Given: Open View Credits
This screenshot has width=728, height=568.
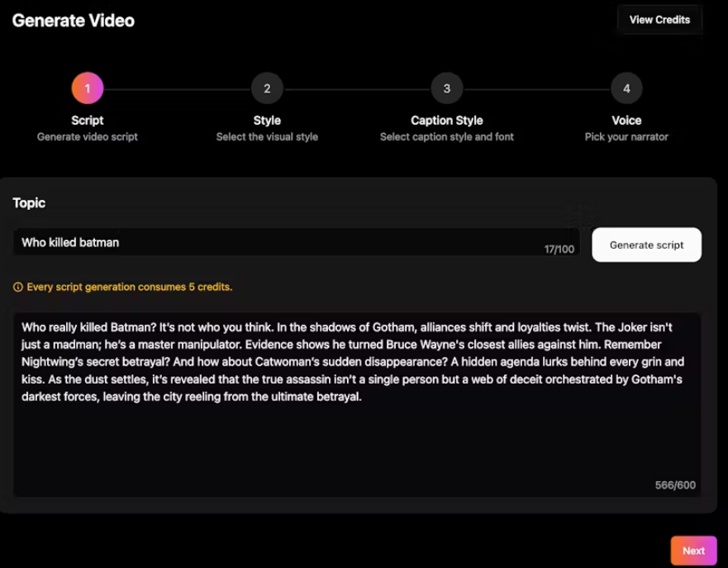Looking at the screenshot, I should coord(659,20).
